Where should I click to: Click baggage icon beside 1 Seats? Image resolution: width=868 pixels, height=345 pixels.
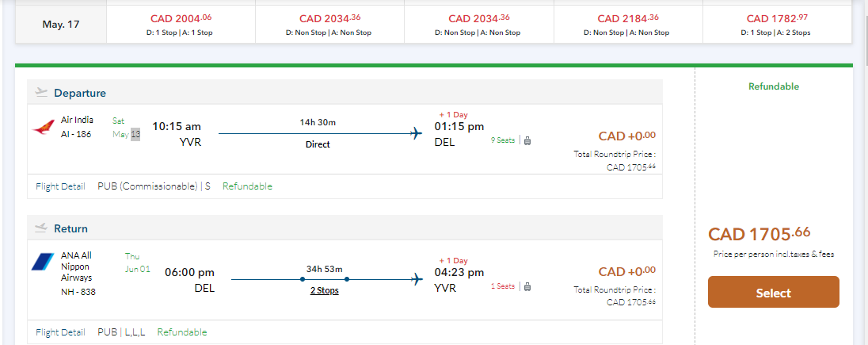(x=527, y=286)
